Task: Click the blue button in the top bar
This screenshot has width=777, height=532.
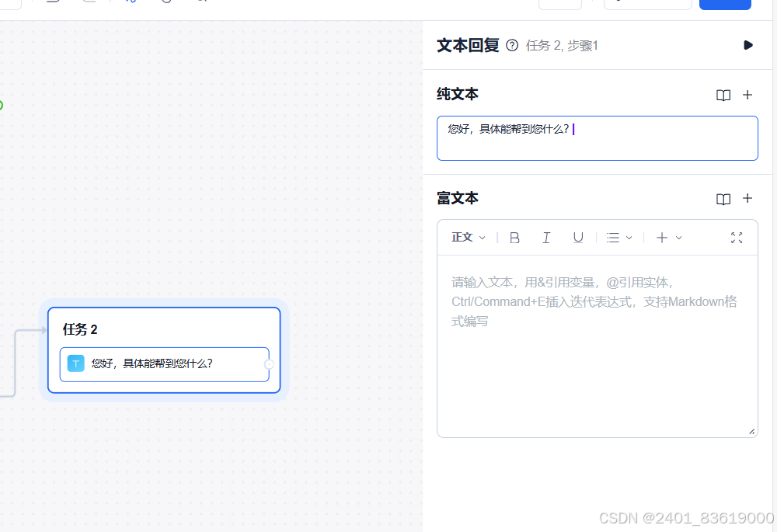Action: point(725,5)
